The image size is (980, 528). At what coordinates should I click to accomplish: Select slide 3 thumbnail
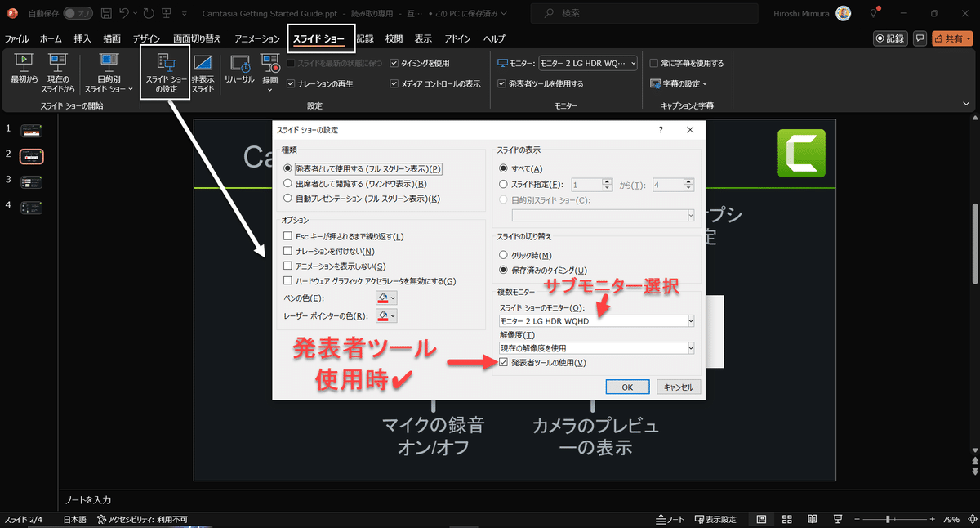point(32,181)
